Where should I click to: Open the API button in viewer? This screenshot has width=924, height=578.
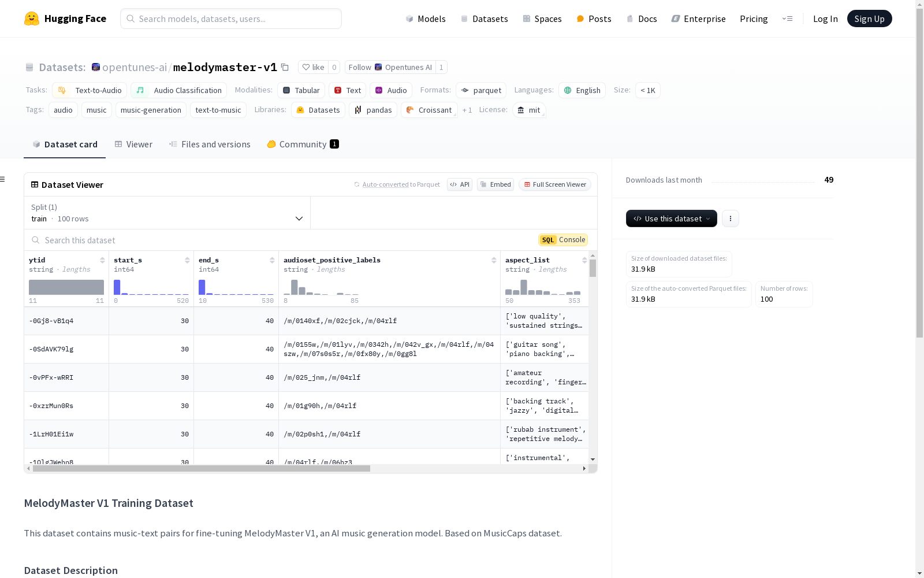click(x=460, y=184)
